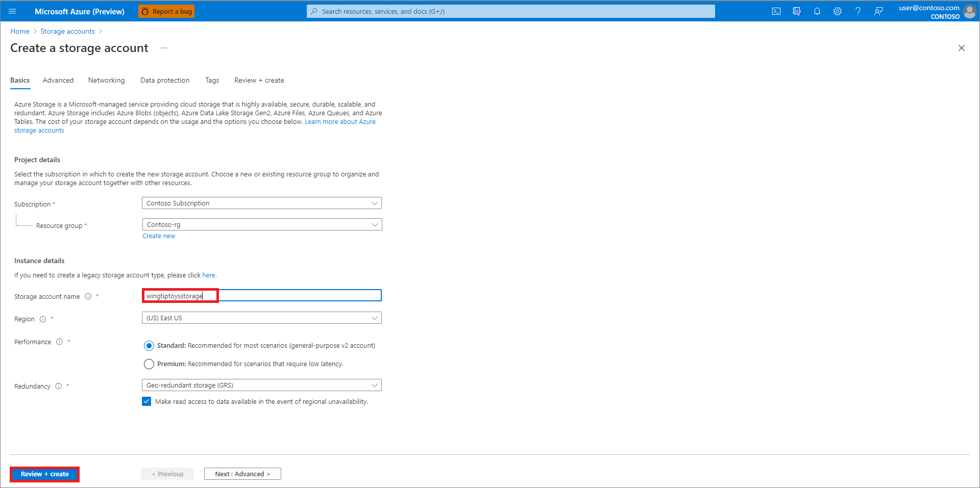Click the Storage accounts breadcrumb link
Viewport: 980px width, 488px height.
pyautogui.click(x=67, y=31)
